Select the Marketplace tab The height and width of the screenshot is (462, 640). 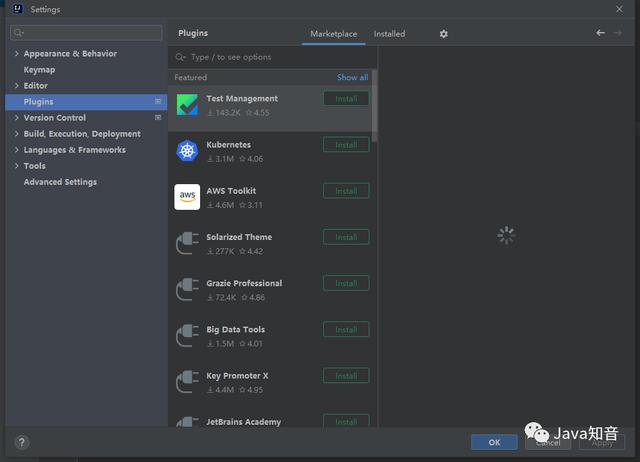pos(333,34)
